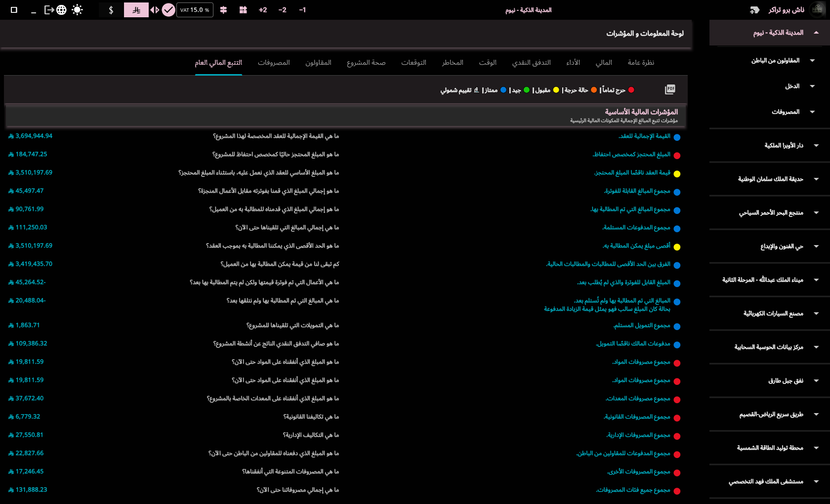
Task: Expand the مستشفى الملك فهد التخصصي project
Action: coord(770,481)
